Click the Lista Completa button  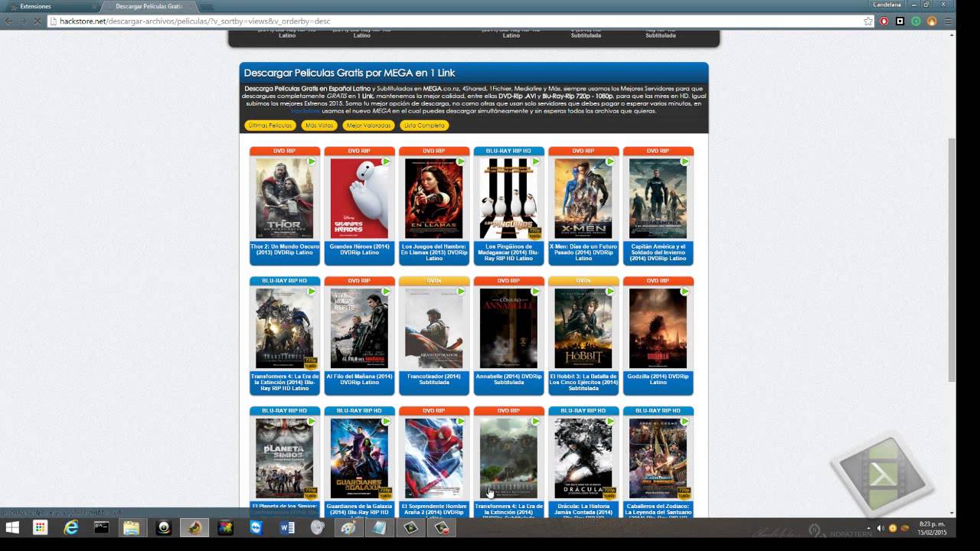(x=424, y=126)
